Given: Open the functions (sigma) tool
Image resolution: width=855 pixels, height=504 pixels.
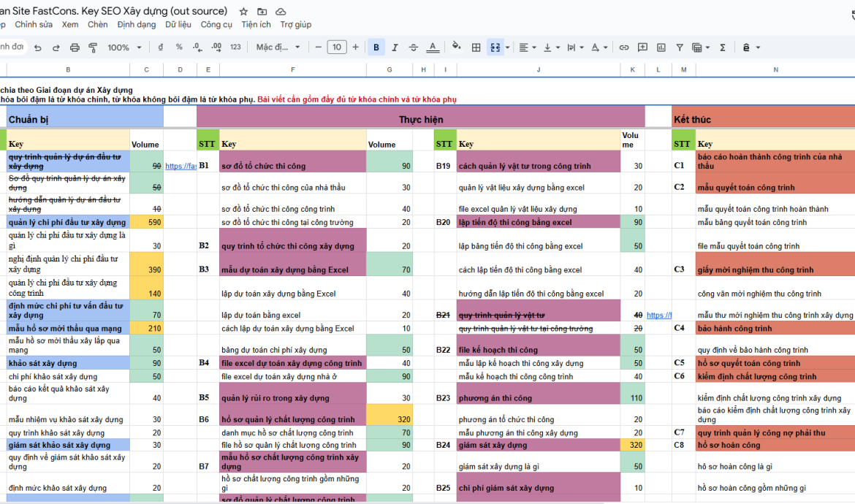Looking at the screenshot, I should [x=723, y=47].
